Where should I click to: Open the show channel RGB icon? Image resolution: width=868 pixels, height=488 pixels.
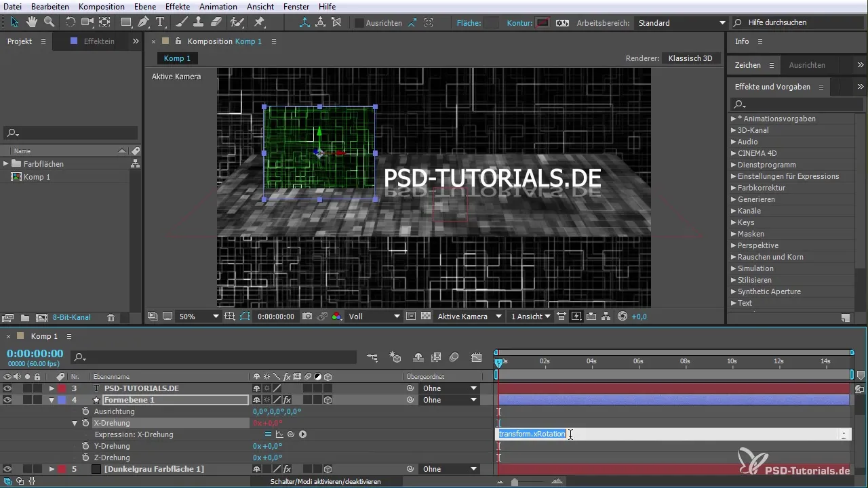(337, 317)
